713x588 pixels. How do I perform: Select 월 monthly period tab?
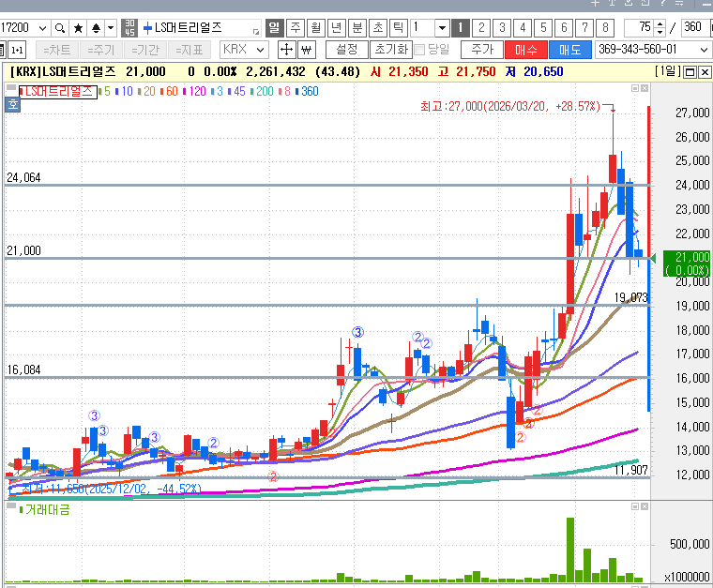point(316,28)
